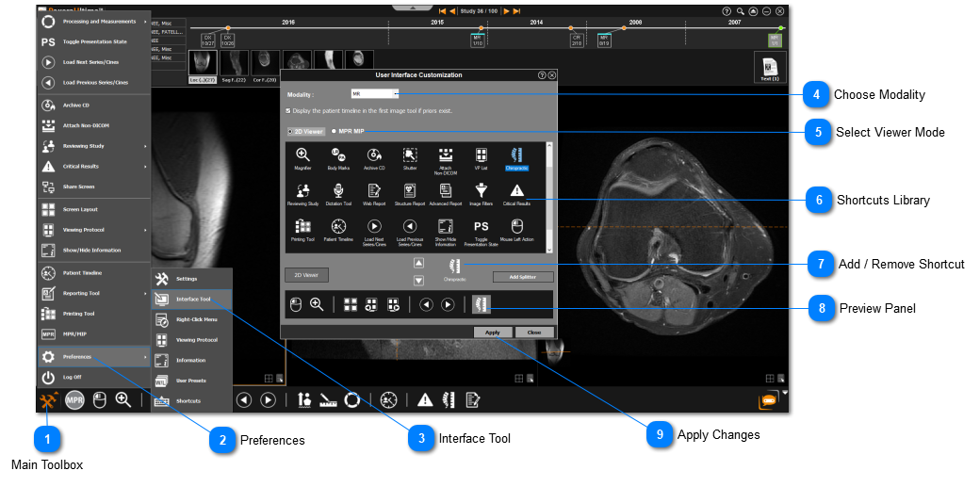Image resolution: width=980 pixels, height=487 pixels.
Task: Open Settings in the Preferences submenu
Action: tap(192, 279)
